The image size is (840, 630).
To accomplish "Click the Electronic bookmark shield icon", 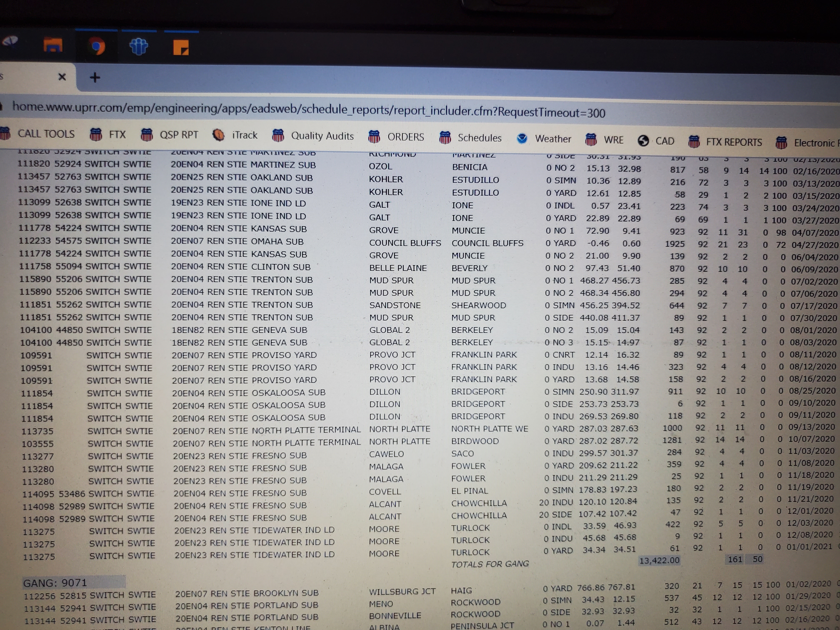I will tap(781, 143).
